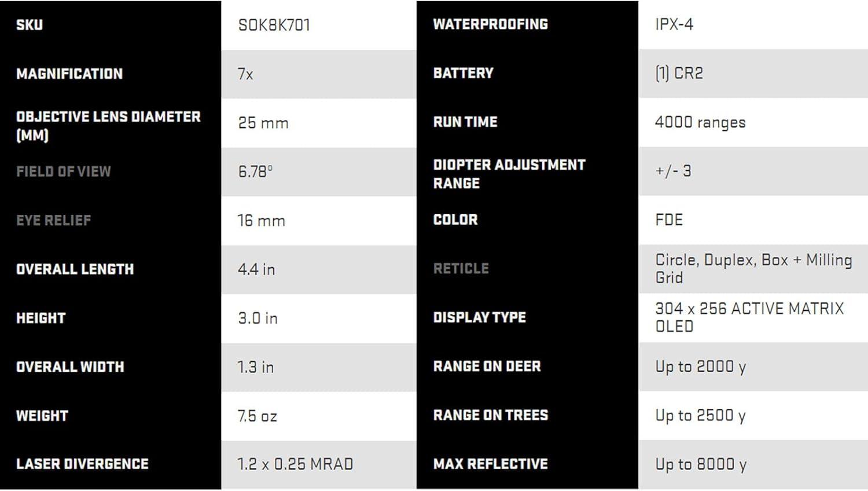Click the grayed Eye Relief label
Screen dimensions: 868x491
click(54, 220)
